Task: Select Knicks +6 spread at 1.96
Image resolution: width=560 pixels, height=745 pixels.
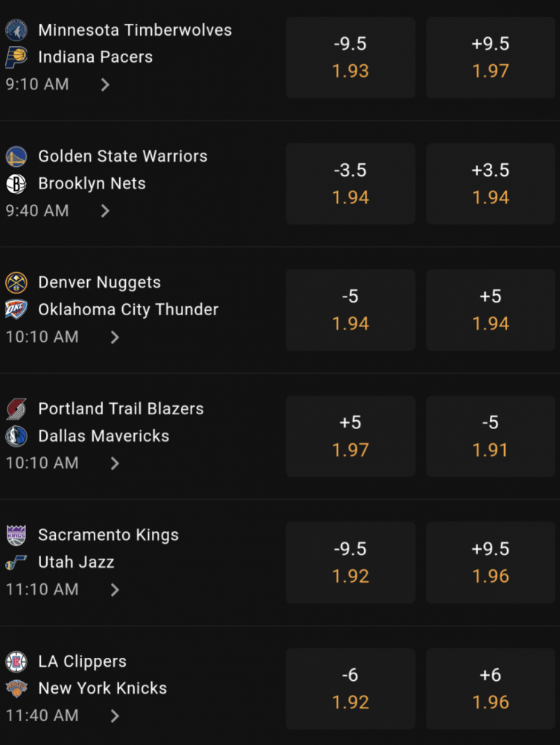Action: pos(491,688)
